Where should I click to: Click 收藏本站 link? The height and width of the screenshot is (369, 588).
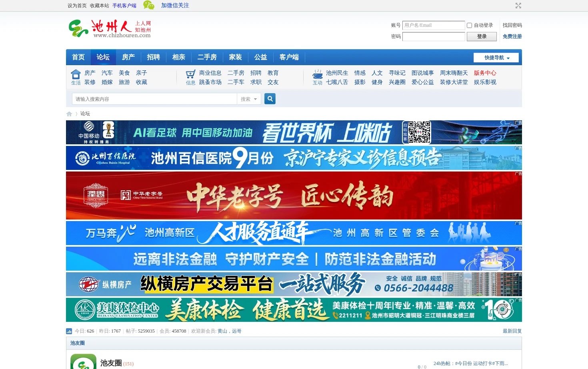(x=100, y=6)
